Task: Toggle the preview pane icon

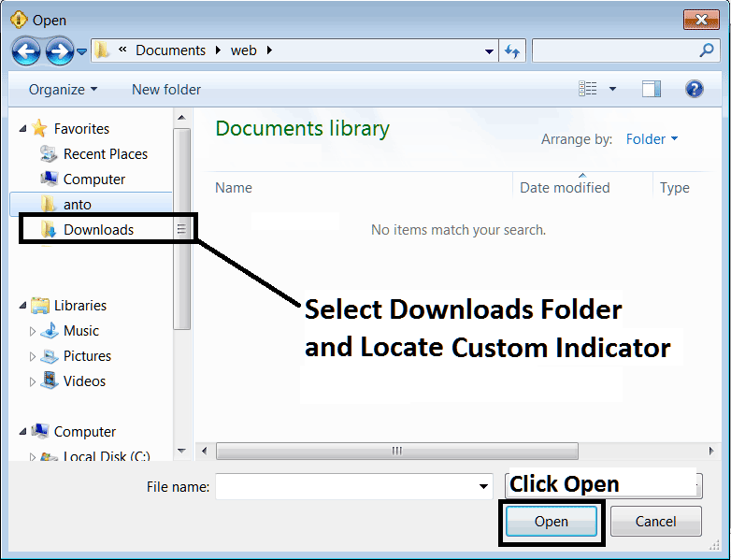Action: (652, 89)
